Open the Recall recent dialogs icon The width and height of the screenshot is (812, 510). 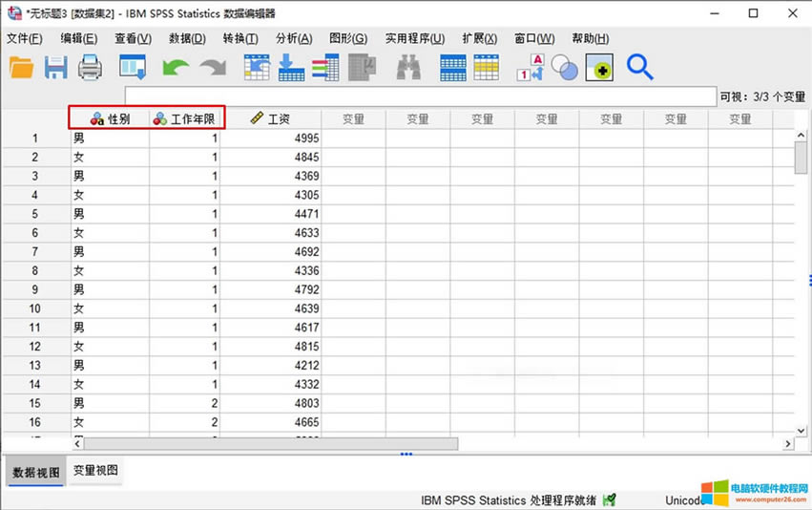(x=132, y=67)
